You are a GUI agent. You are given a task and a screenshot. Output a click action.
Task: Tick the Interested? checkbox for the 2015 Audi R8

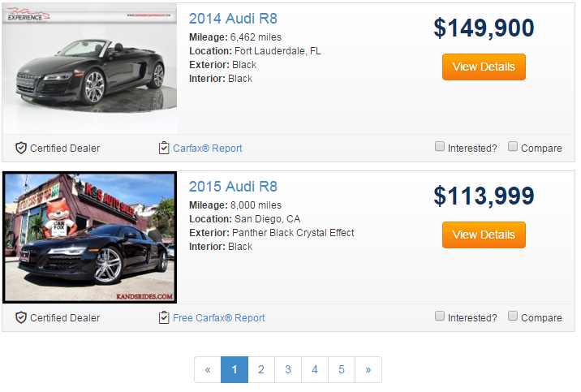pos(440,316)
